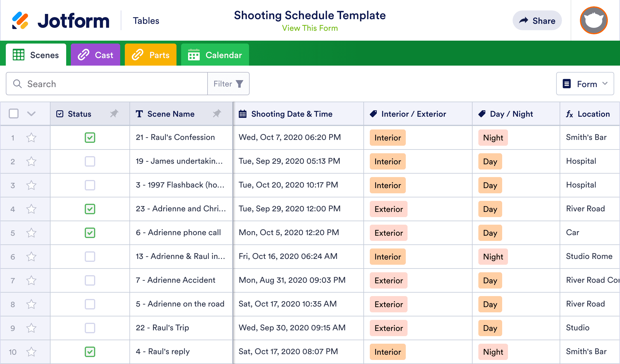This screenshot has height=364, width=620.
Task: Open the Form view dropdown
Action: coord(585,84)
